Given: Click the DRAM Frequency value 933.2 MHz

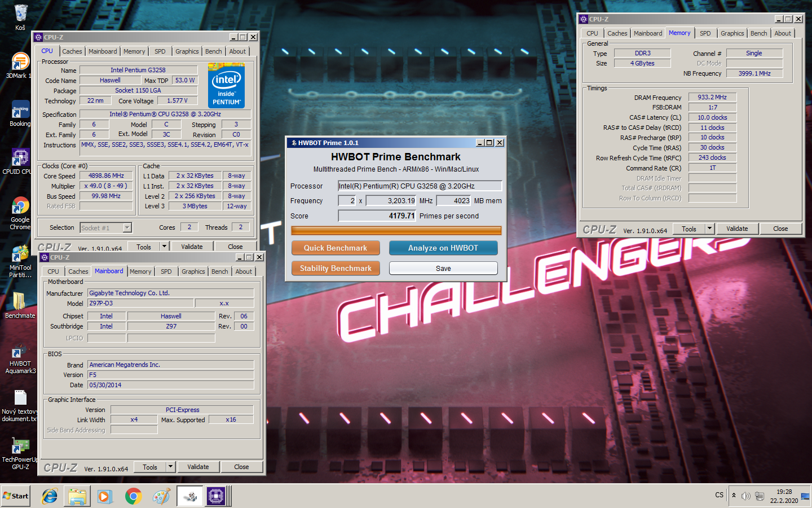Looking at the screenshot, I should pyautogui.click(x=712, y=97).
